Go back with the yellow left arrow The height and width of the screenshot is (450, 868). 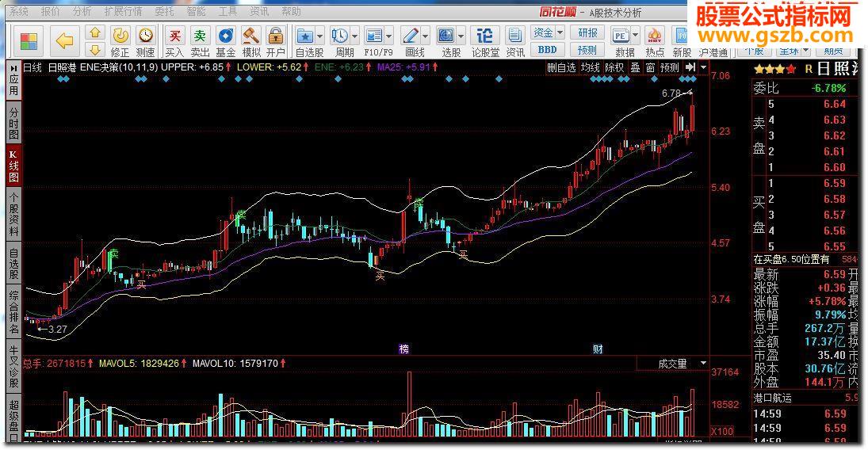tap(65, 41)
